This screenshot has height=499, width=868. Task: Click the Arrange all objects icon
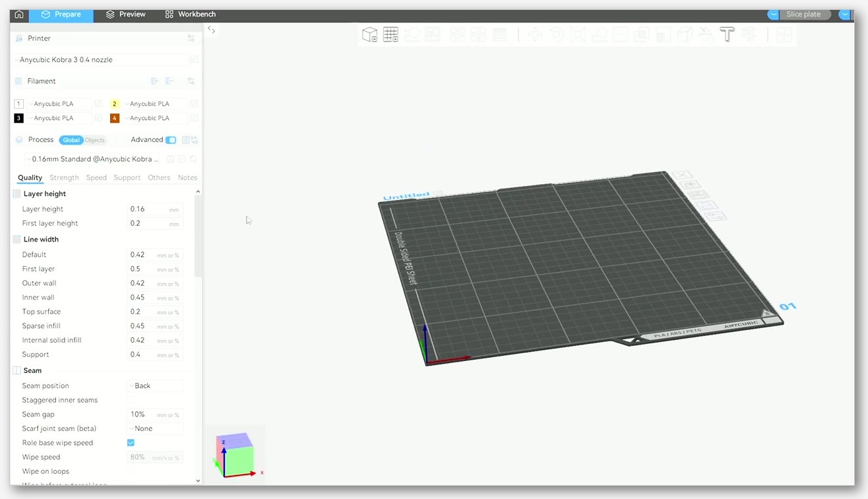[x=432, y=34]
